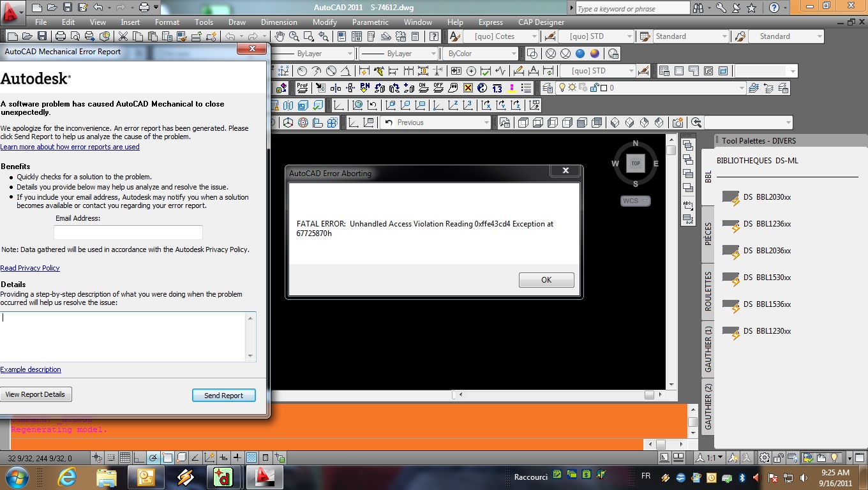Open the Text Style icon beside Cotes
Viewport: 868px width, 490px height.
(x=455, y=36)
